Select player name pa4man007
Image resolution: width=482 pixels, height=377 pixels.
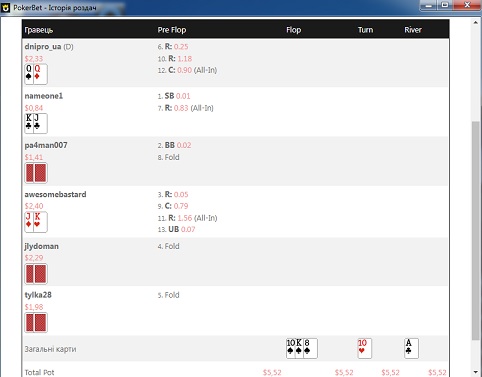(46, 145)
